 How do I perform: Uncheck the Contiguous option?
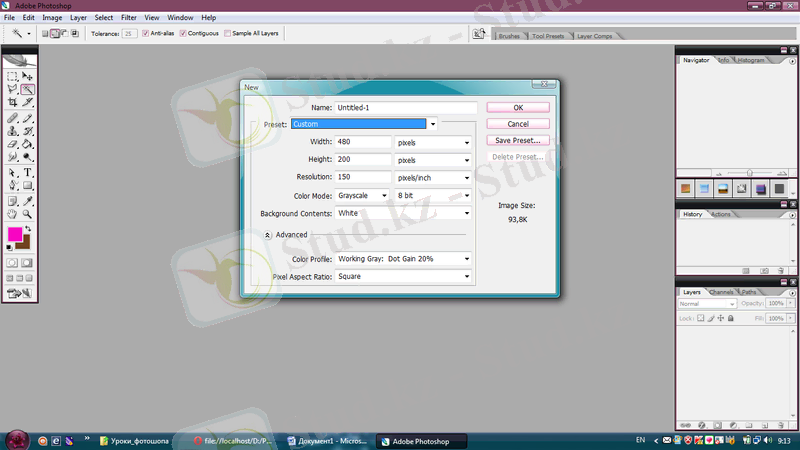pos(186,33)
